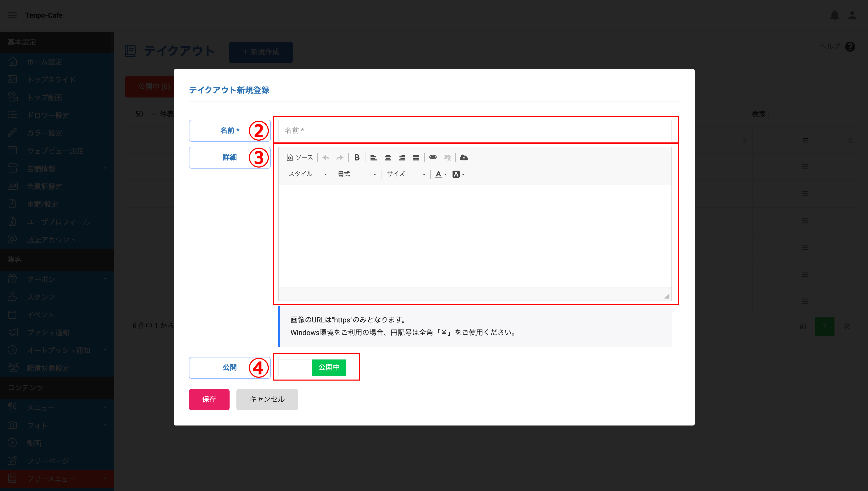868x491 pixels.
Task: Toggle bold formatting in editor
Action: [x=357, y=157]
